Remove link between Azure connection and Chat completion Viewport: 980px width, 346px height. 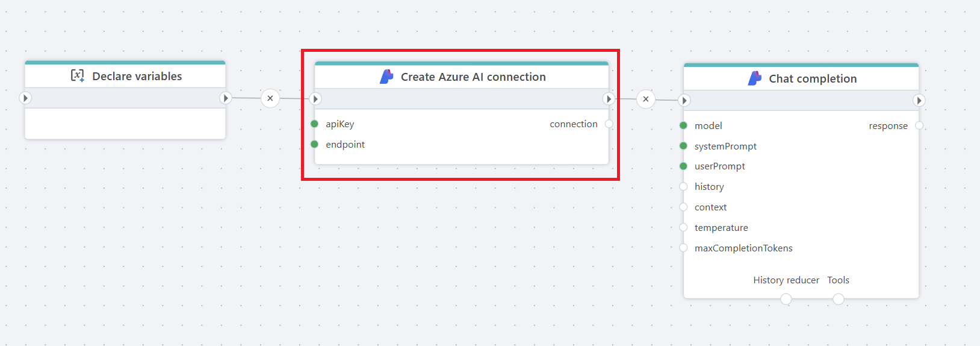(646, 99)
